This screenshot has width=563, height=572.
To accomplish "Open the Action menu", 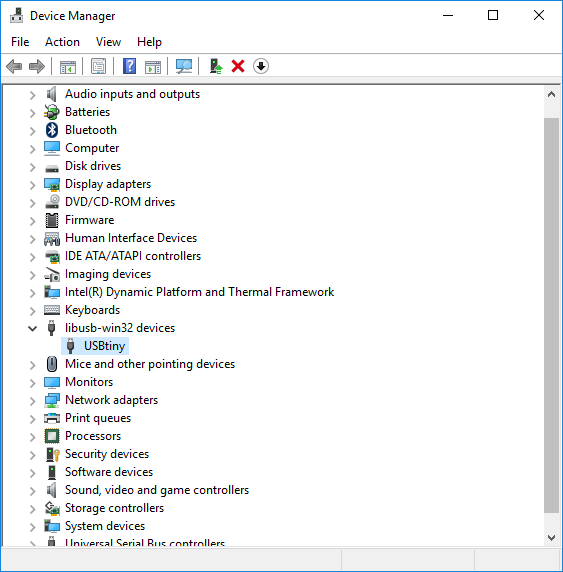I will coord(62,42).
